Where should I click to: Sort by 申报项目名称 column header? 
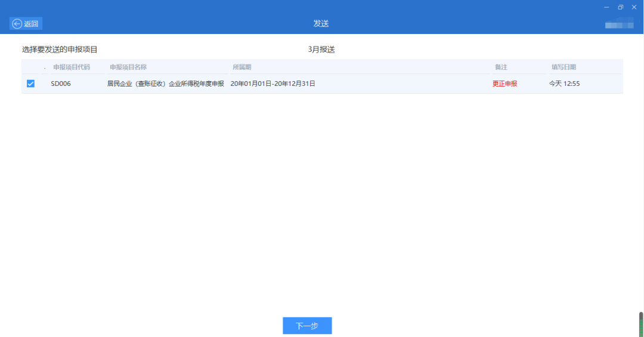(x=128, y=67)
